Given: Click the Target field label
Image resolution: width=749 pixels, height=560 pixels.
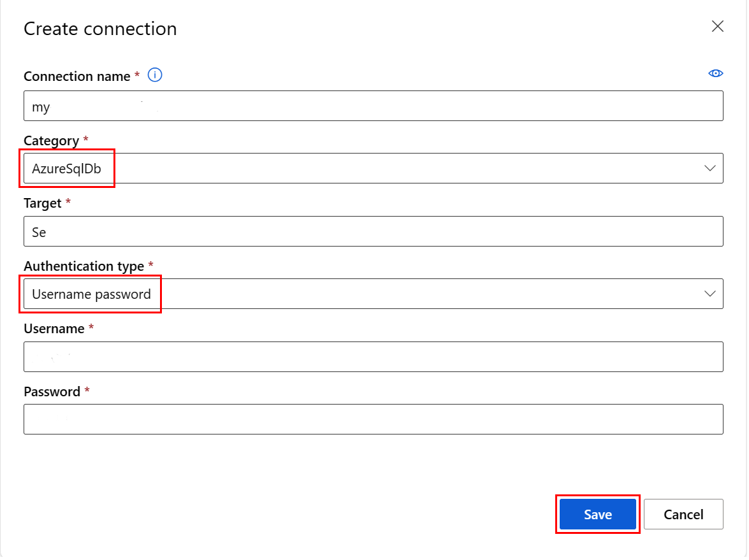Looking at the screenshot, I should [x=43, y=203].
